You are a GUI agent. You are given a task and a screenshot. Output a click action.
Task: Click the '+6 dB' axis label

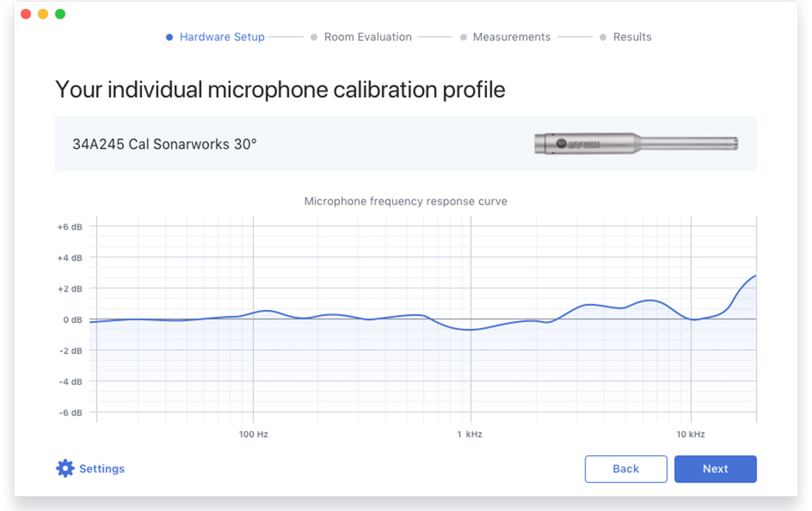click(x=70, y=227)
